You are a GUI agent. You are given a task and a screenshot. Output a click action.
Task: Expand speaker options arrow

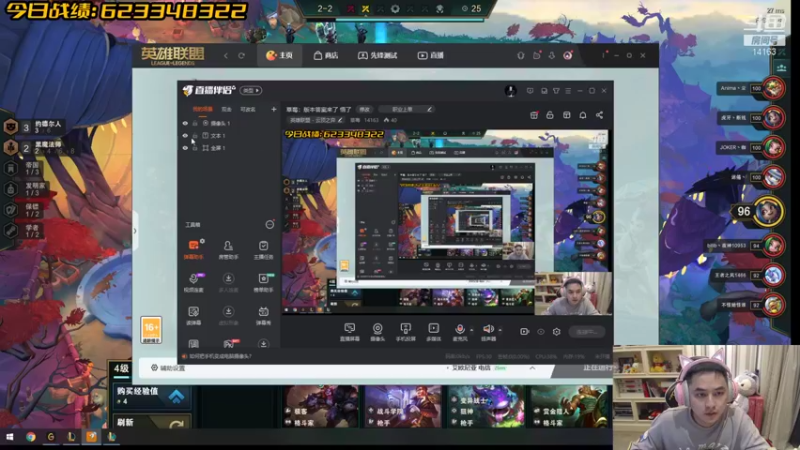(x=500, y=330)
